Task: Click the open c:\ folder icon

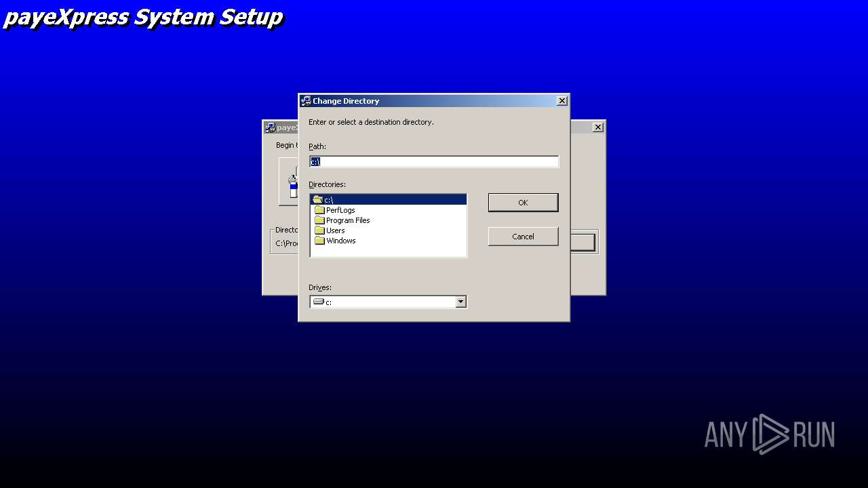Action: coord(317,200)
